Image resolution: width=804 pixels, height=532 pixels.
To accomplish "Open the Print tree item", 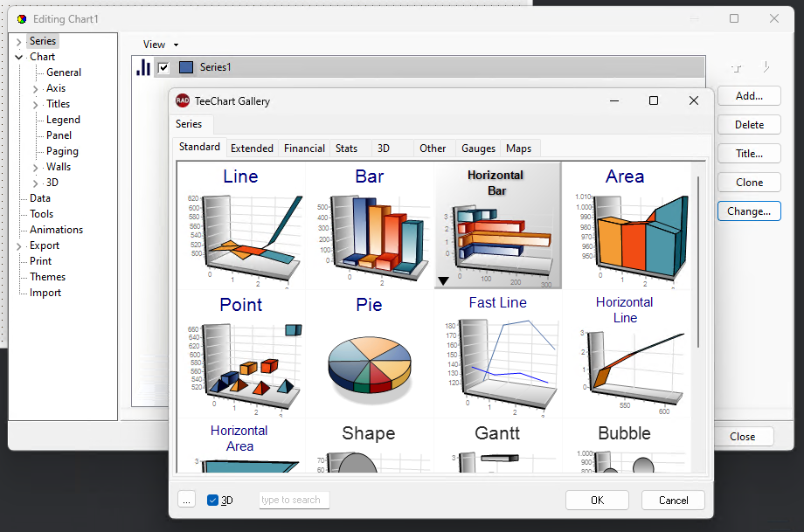I will point(40,261).
